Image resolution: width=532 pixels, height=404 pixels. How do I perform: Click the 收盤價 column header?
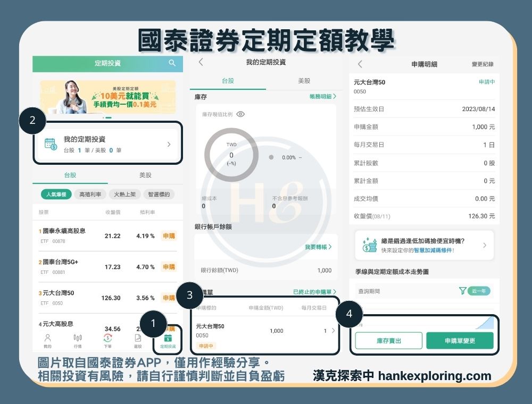pyautogui.click(x=113, y=212)
